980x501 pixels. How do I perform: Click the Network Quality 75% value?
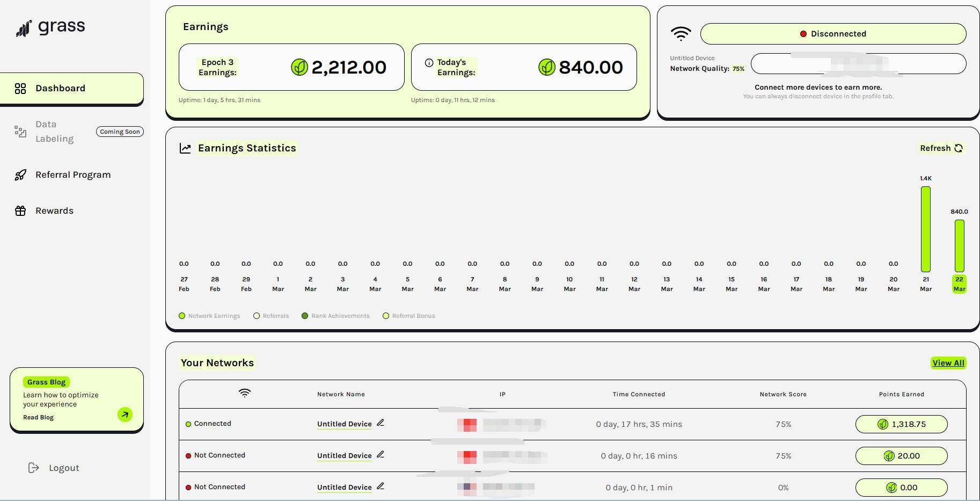[738, 69]
